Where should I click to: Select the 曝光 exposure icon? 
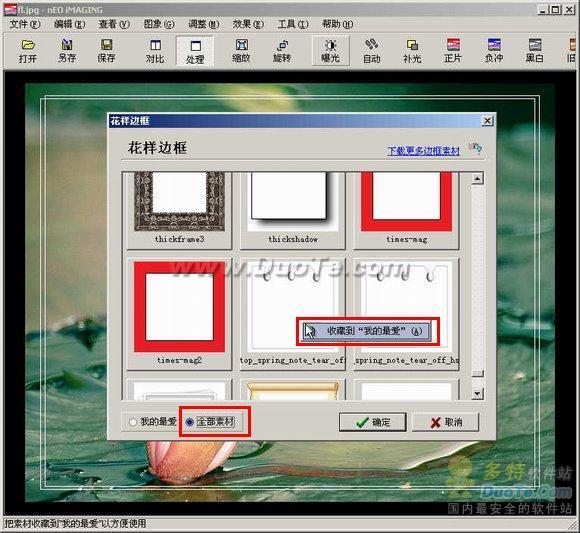click(330, 51)
